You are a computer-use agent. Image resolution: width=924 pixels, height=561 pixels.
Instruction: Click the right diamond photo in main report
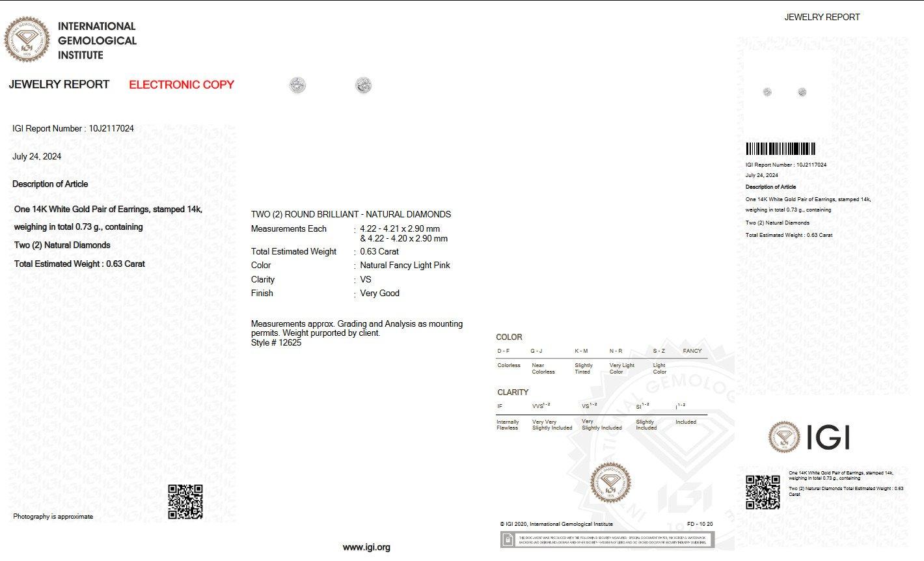coord(364,85)
